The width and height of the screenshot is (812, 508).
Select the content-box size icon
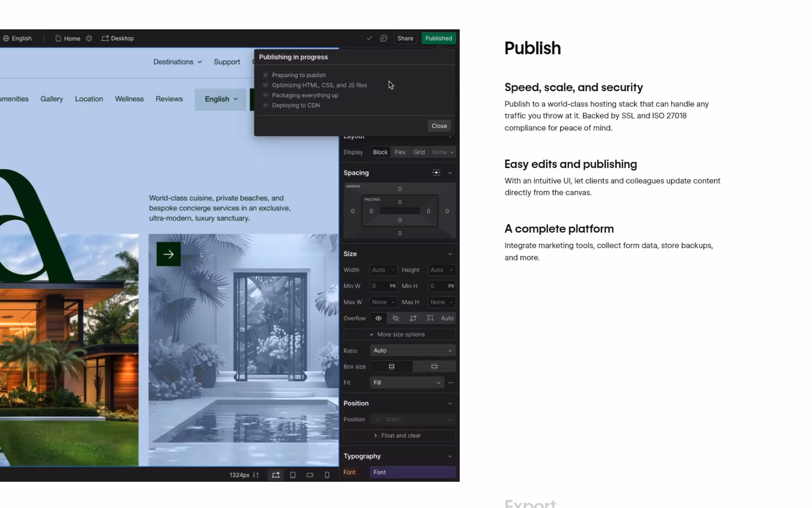click(x=434, y=366)
